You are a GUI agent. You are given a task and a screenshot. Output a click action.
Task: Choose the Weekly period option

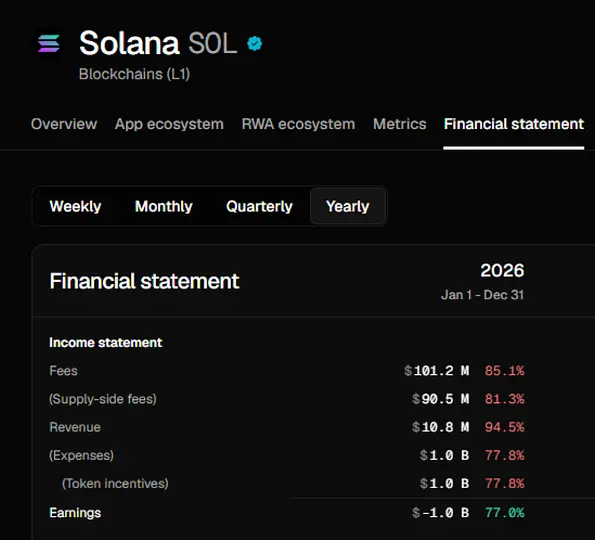[x=76, y=206]
